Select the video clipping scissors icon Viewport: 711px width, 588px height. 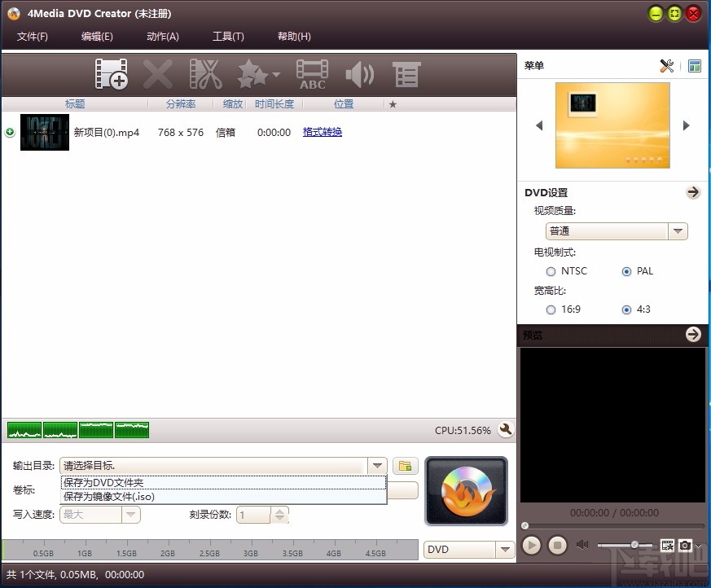[x=206, y=73]
